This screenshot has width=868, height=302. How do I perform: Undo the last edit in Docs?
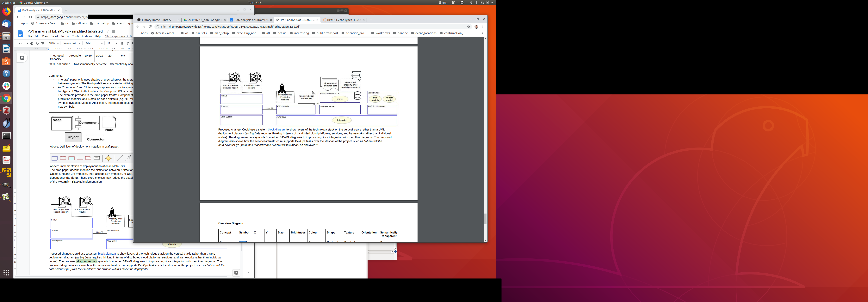pos(21,43)
